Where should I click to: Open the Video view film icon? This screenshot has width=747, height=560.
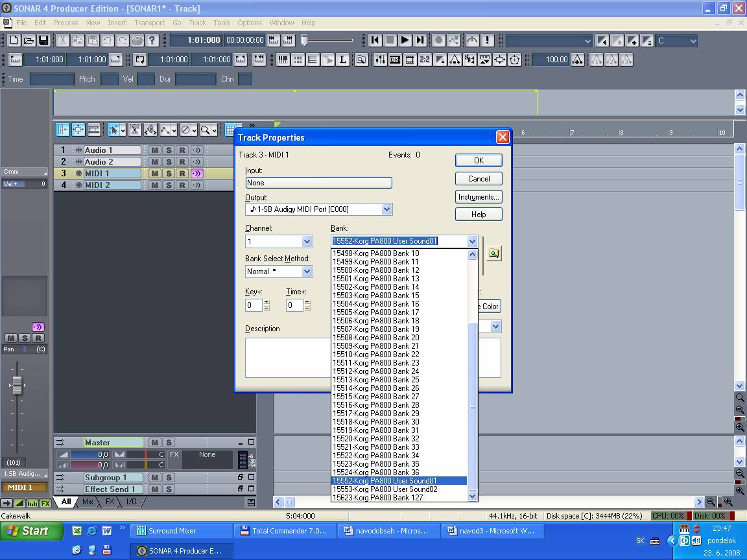[x=410, y=60]
